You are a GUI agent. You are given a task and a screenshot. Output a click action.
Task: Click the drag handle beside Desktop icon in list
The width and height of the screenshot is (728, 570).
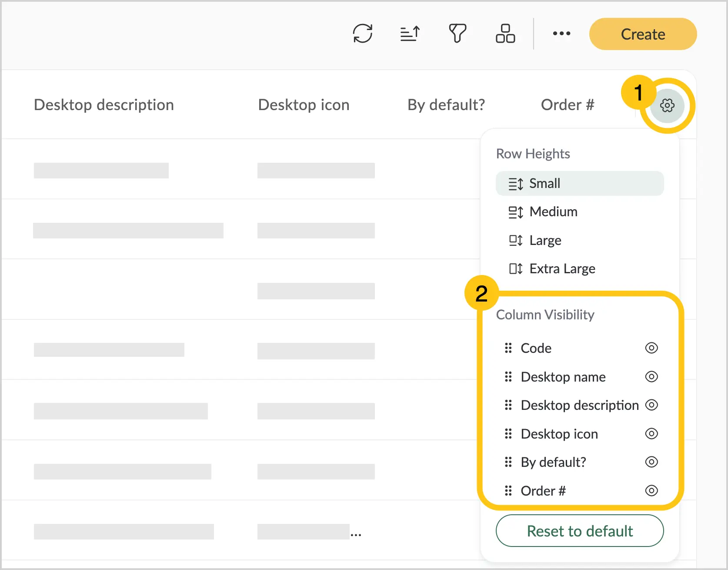(x=508, y=434)
